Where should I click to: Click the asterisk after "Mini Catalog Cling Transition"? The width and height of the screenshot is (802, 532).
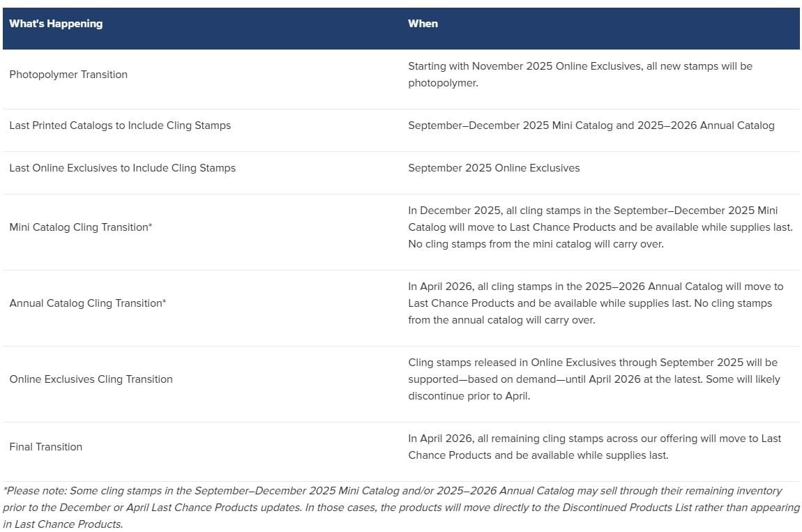[x=150, y=227]
